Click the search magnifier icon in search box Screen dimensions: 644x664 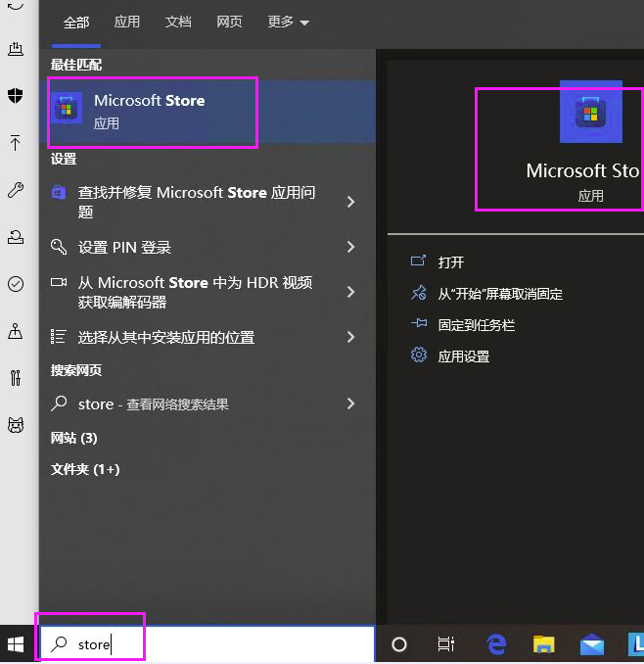59,644
